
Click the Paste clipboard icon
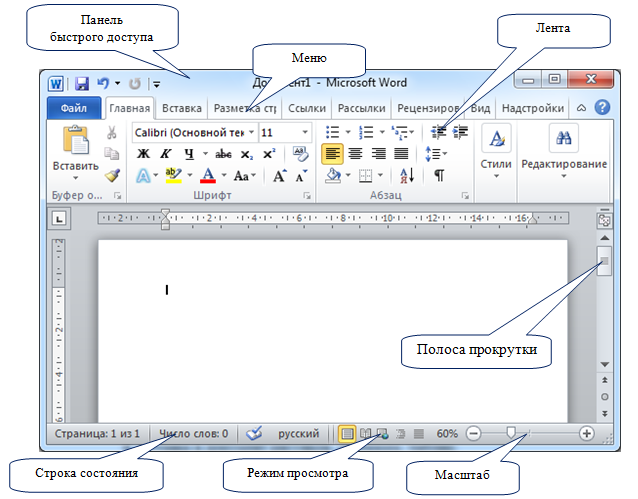(76, 140)
